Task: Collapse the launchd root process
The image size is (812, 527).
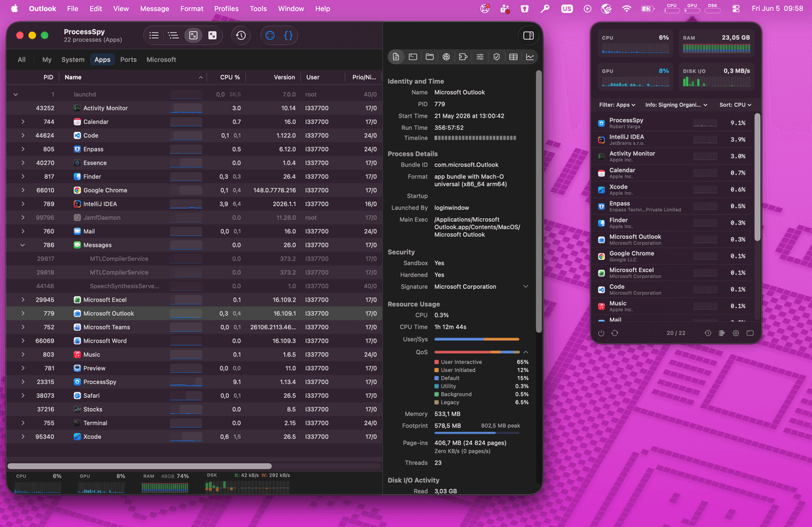Action: click(15, 95)
